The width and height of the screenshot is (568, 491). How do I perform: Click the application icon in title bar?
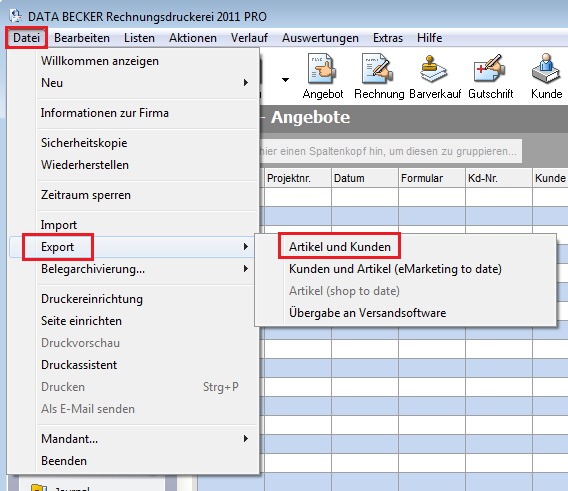[x=16, y=16]
